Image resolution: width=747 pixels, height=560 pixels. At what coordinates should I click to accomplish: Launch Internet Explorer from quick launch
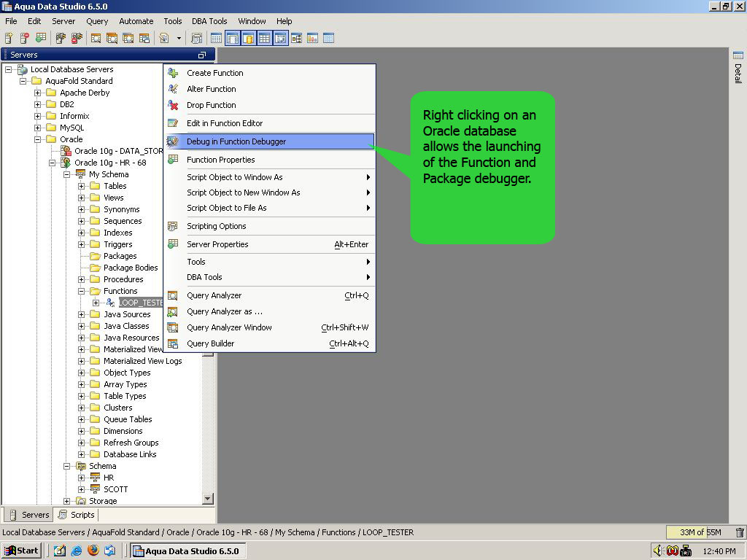pyautogui.click(x=76, y=551)
